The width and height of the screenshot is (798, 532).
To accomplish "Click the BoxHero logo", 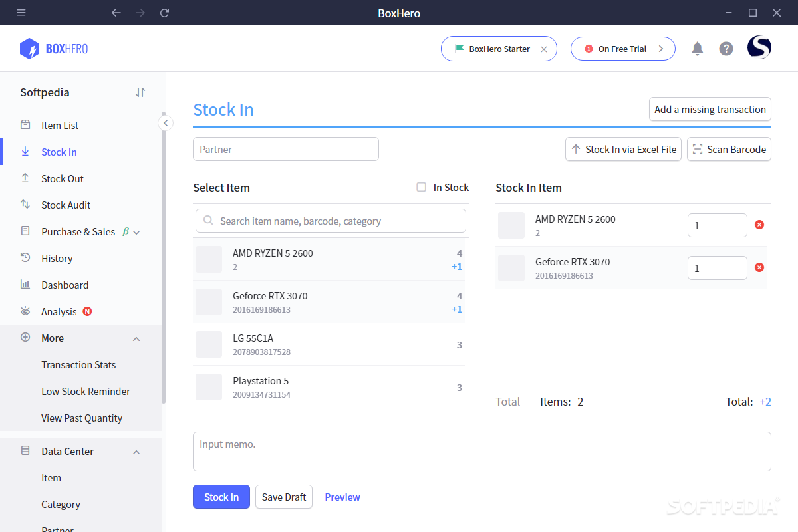I will coord(54,49).
